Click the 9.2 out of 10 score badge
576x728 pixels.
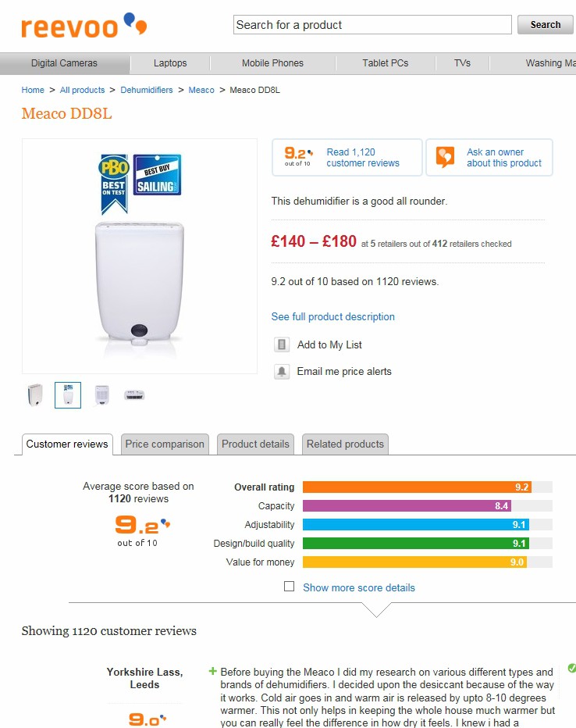pyautogui.click(x=298, y=156)
